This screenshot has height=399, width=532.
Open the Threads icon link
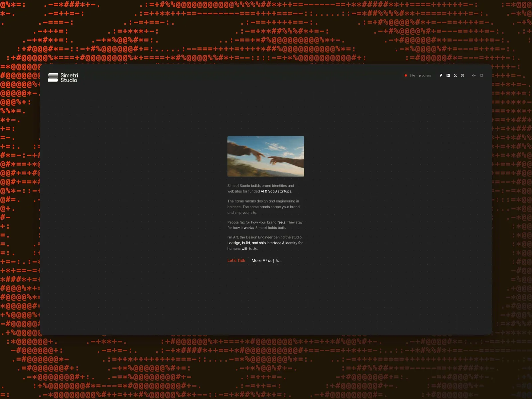[x=463, y=75]
